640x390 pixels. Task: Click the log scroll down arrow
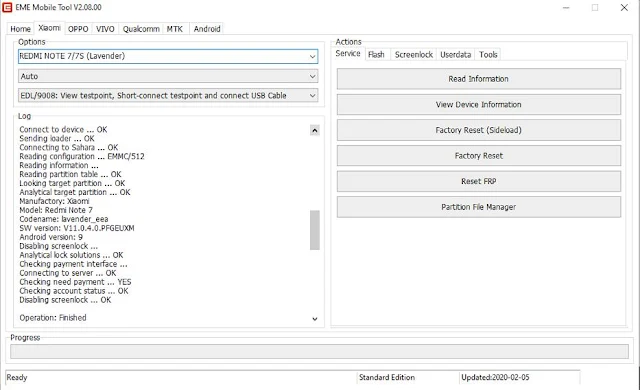point(315,319)
